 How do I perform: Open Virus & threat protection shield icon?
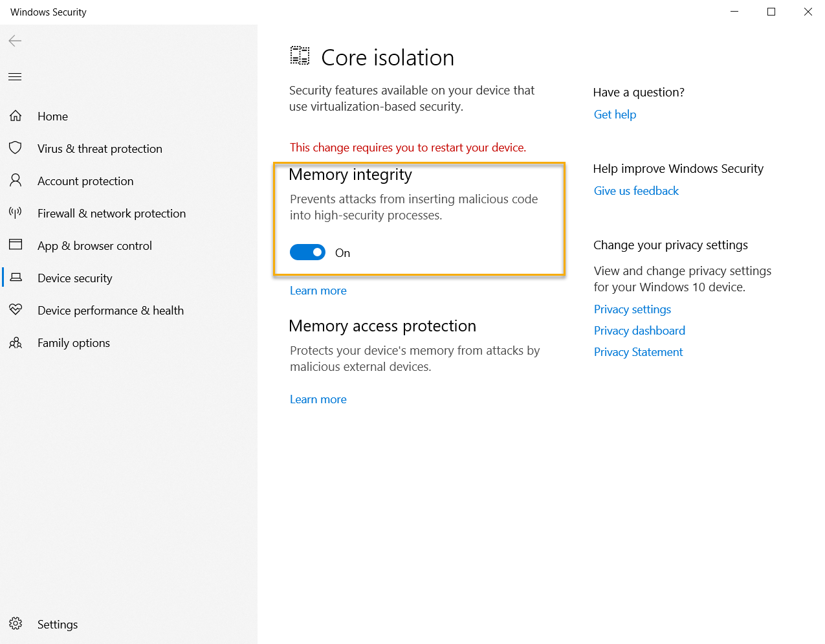click(16, 148)
